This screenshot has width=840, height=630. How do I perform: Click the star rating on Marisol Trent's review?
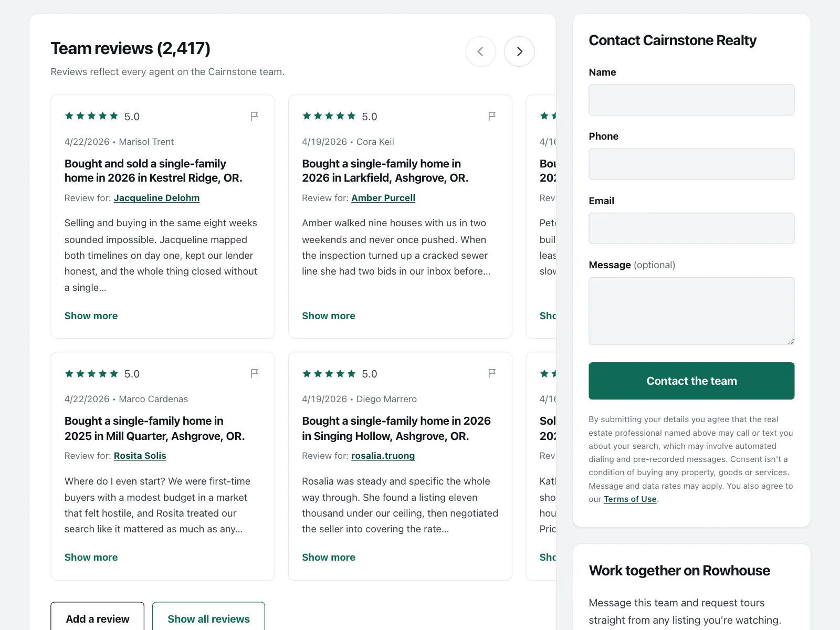[x=91, y=116]
